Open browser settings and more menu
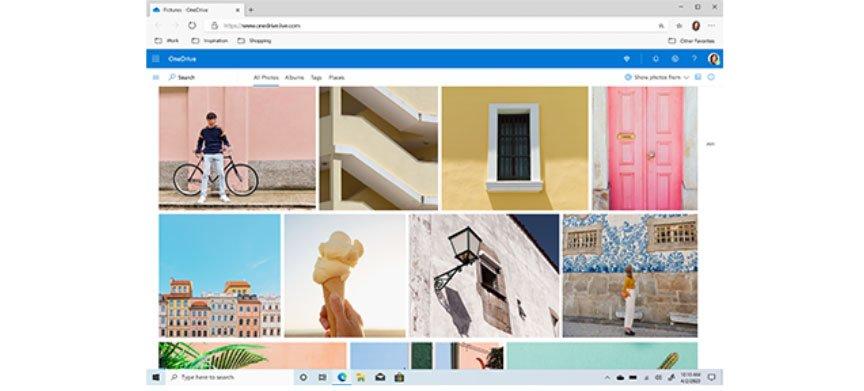Viewport: 864px width, 391px height. 711,26
